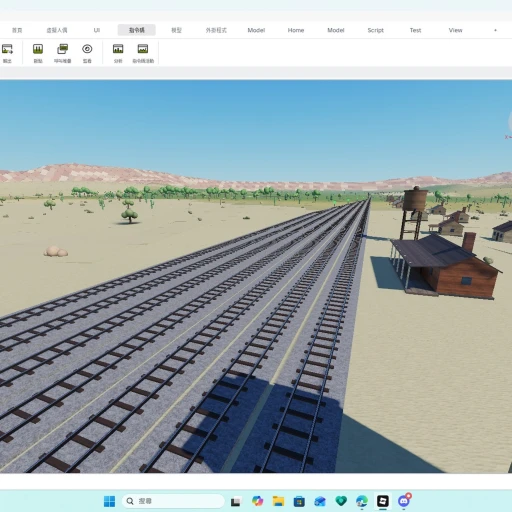Focus Roblox Studio taskbar icon
Viewport: 512px width, 512px height.
(383, 501)
